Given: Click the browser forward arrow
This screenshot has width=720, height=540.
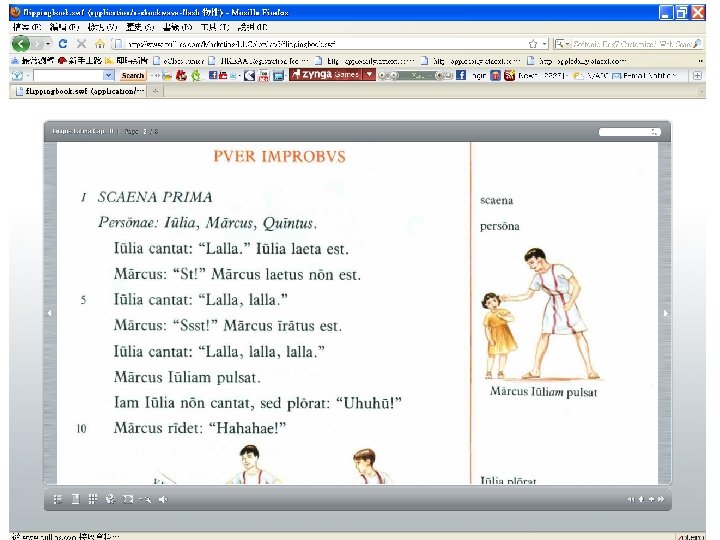Looking at the screenshot, I should (38, 44).
